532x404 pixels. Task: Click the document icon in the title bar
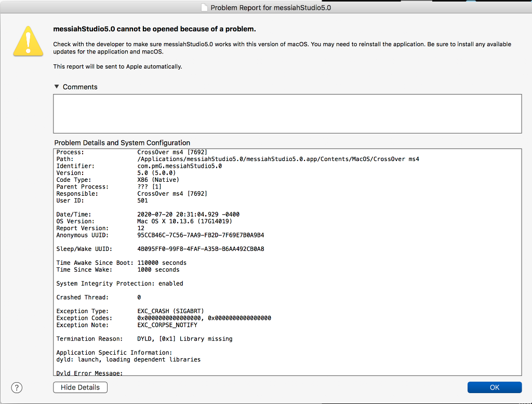[x=204, y=8]
